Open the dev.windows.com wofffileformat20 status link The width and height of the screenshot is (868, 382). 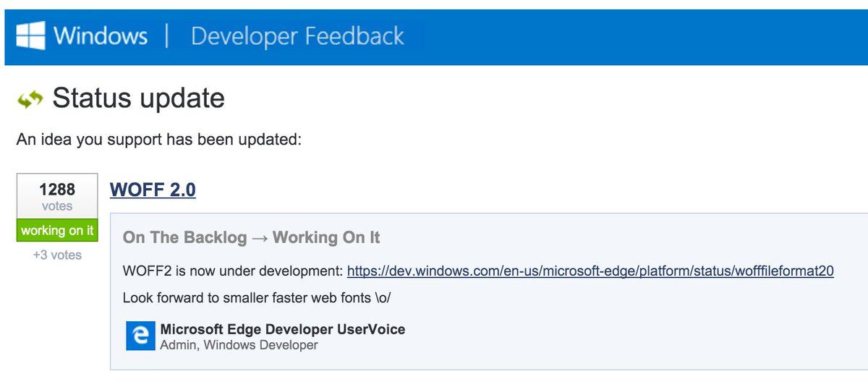click(x=590, y=271)
